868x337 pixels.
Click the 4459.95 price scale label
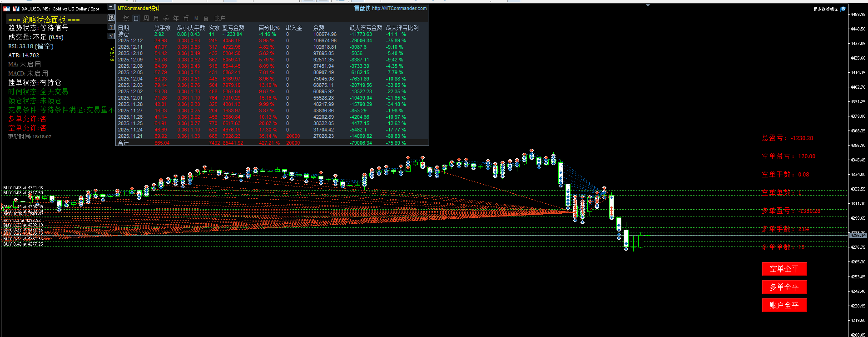[857, 14]
